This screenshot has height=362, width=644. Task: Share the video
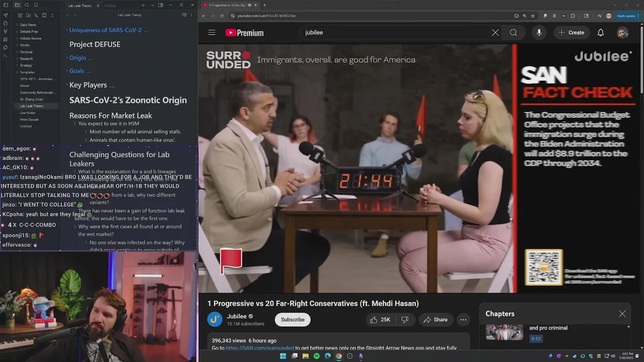click(436, 320)
